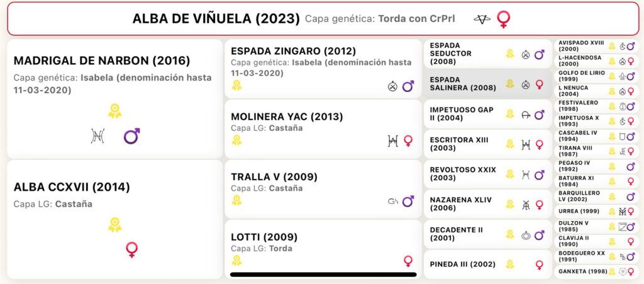This screenshot has width=644, height=284.
Task: Open IMPETUOSO GAP II (2004) entry
Action: click(x=488, y=114)
